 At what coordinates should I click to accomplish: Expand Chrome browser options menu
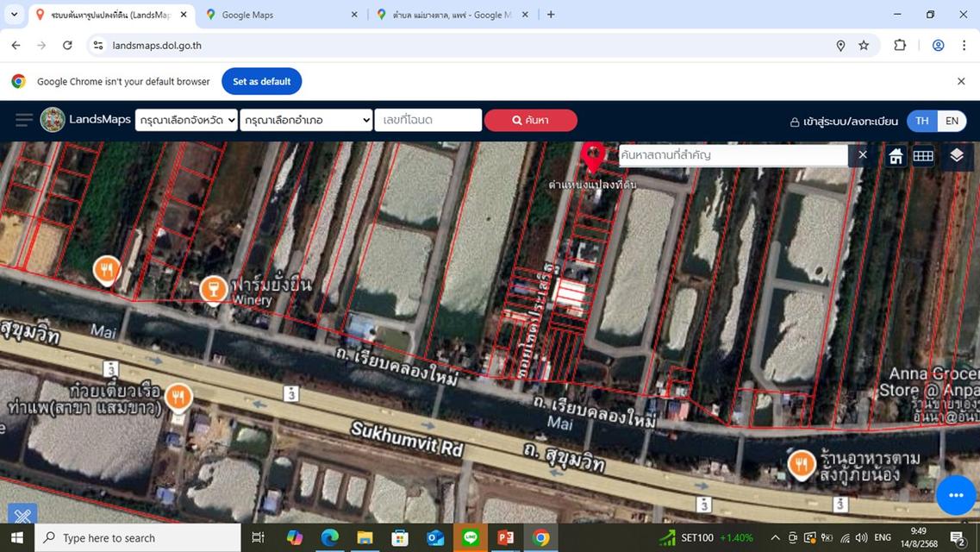(965, 45)
